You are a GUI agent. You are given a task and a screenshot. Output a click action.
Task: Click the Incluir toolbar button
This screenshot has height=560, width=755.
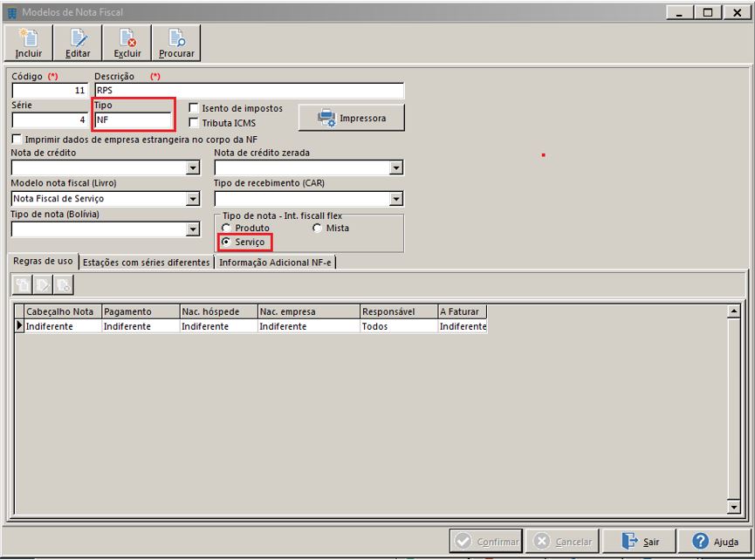click(29, 44)
